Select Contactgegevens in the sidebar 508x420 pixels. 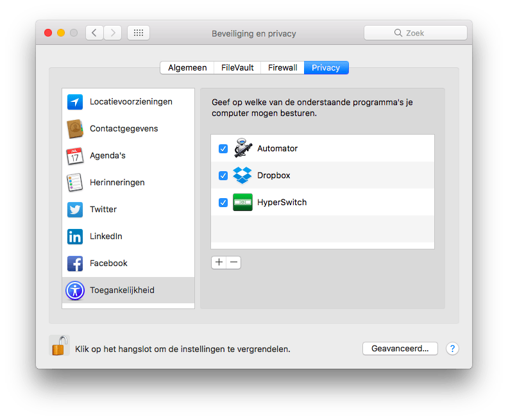[128, 129]
